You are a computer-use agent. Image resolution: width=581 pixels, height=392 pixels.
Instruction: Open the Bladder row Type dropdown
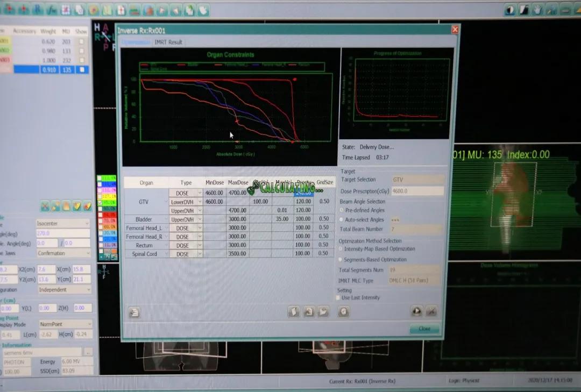pos(200,219)
